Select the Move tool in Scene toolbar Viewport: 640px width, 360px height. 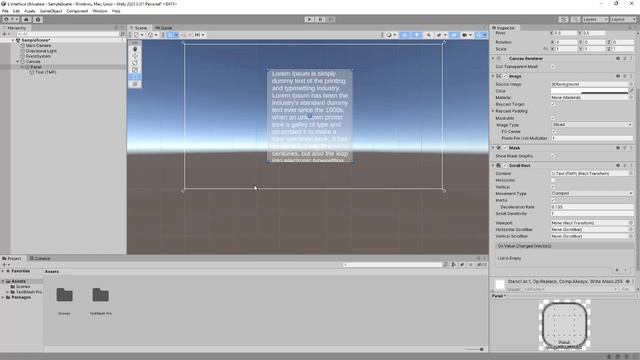135,56
